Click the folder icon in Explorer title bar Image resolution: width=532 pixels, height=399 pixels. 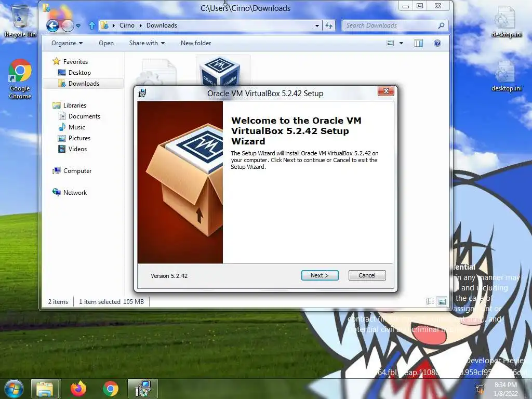pyautogui.click(x=46, y=7)
